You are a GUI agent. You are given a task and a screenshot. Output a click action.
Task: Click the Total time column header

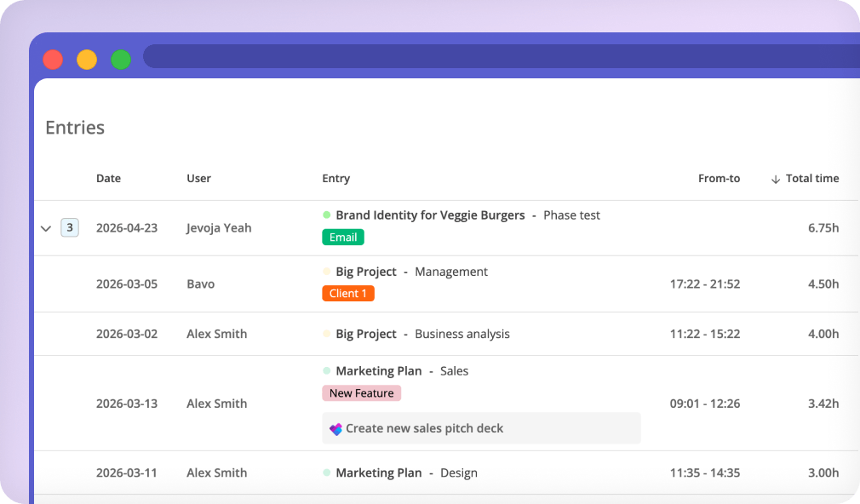(812, 178)
